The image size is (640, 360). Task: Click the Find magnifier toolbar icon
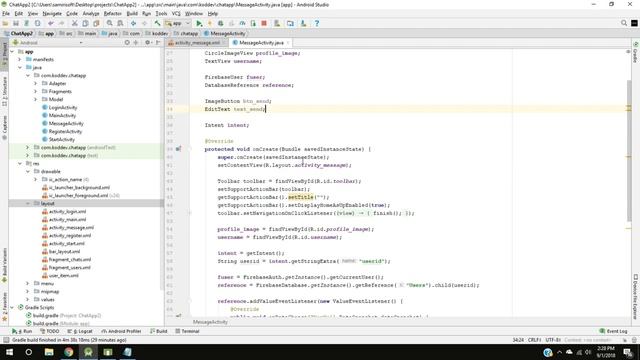click(109, 23)
